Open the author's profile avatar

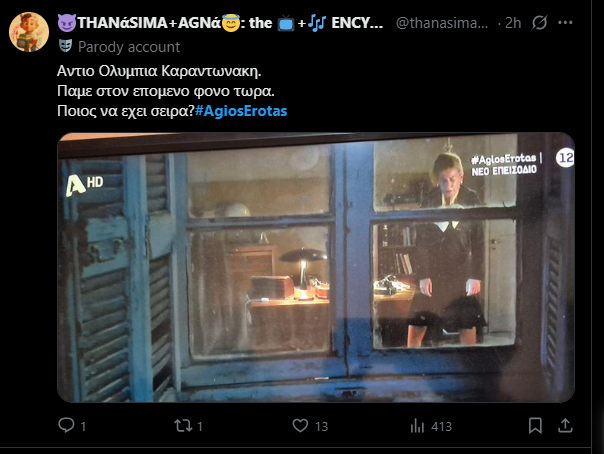pyautogui.click(x=29, y=32)
